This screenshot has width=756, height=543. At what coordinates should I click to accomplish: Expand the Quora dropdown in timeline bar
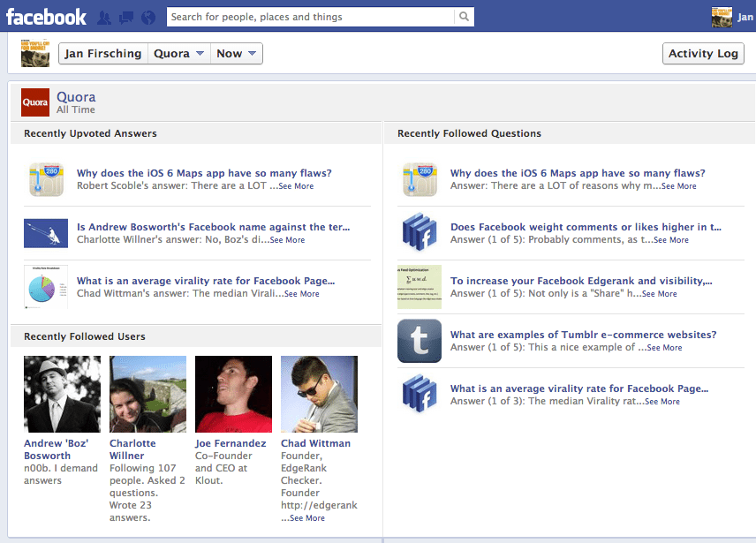point(179,54)
